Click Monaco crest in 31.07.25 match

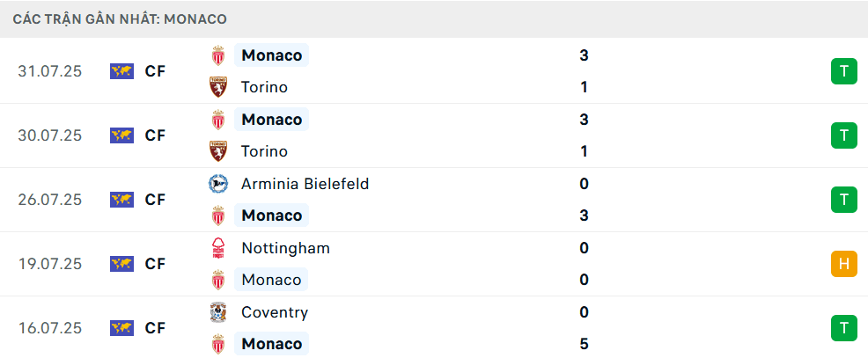coord(217,55)
